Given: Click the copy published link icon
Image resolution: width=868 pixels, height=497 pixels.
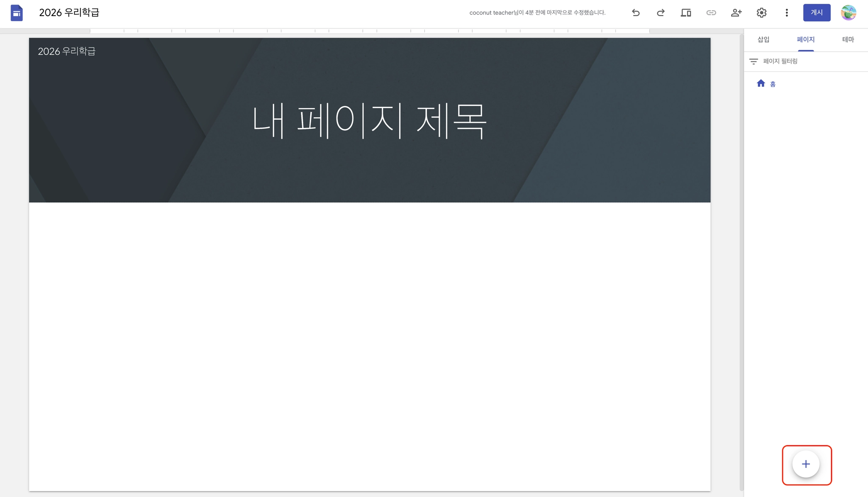Looking at the screenshot, I should click(711, 13).
